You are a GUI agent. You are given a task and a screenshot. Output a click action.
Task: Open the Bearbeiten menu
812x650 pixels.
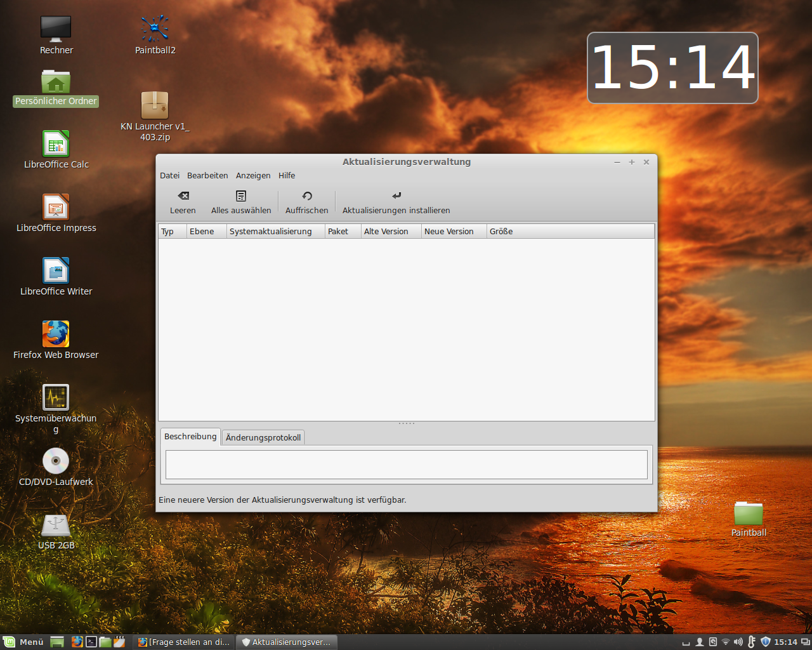click(x=207, y=176)
